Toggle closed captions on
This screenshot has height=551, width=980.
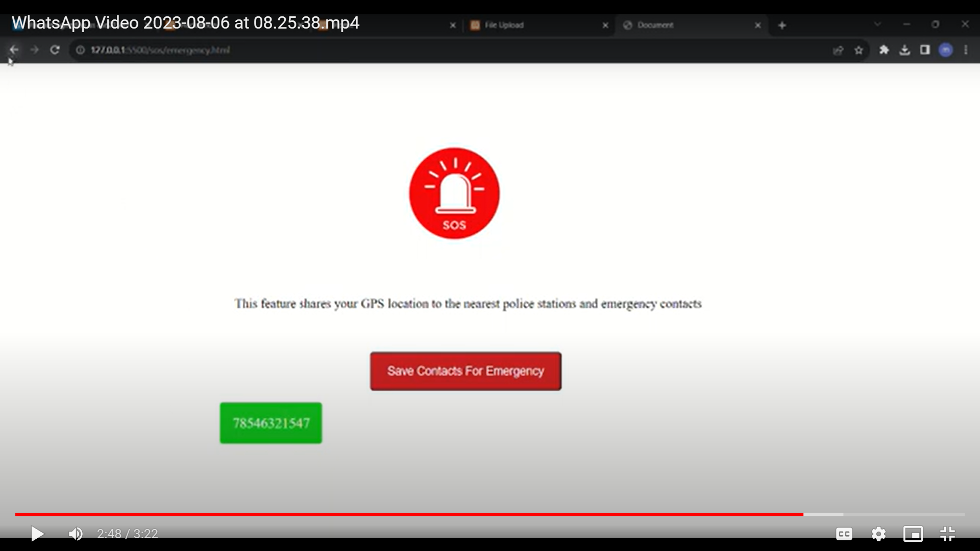(x=844, y=534)
